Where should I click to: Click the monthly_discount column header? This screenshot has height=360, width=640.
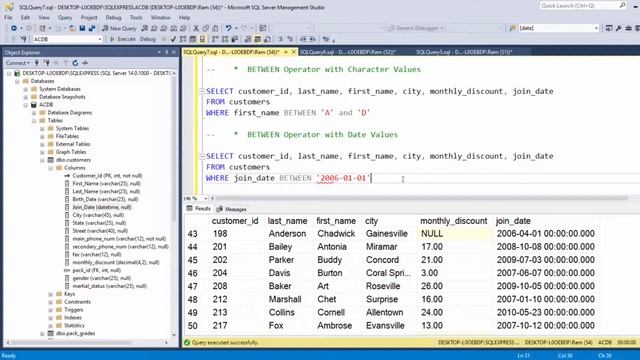tap(453, 221)
